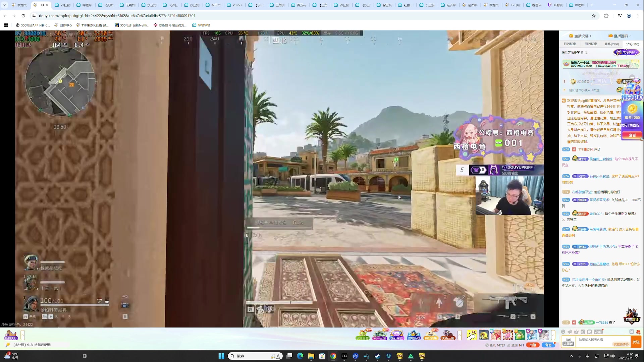Send the red gun gift
This screenshot has width=644, height=362.
[x=496, y=335]
